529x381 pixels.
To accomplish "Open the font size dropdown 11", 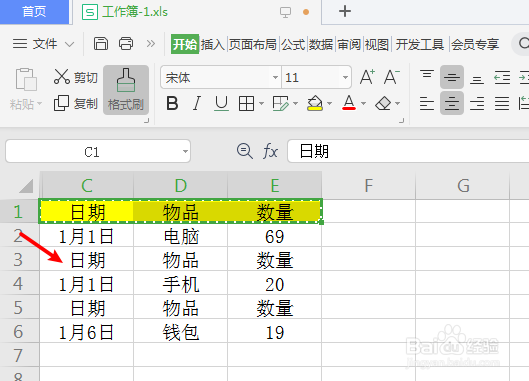I will point(345,78).
